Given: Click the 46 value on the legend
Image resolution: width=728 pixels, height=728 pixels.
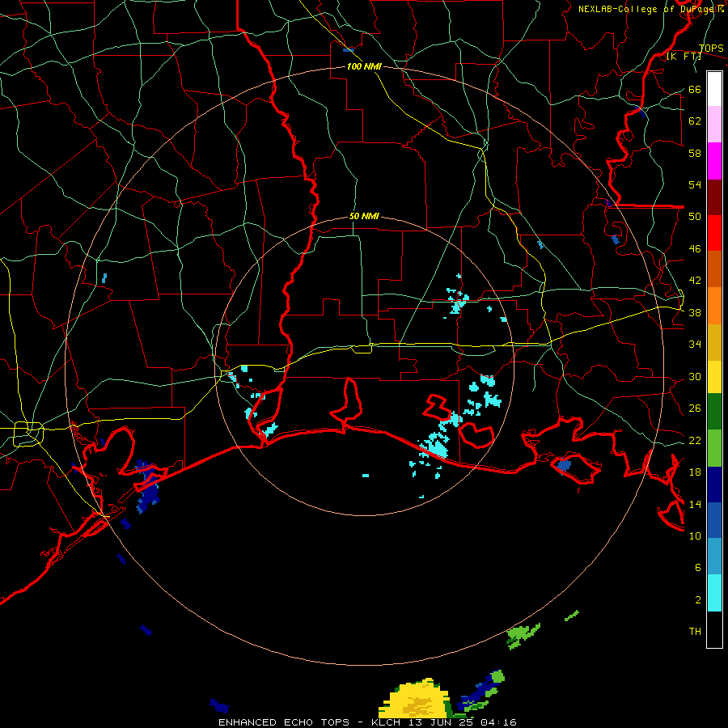Looking at the screenshot, I should [x=695, y=248].
